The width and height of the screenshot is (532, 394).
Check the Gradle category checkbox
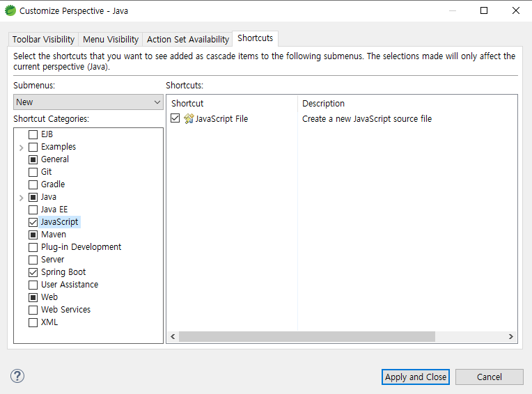coord(33,184)
